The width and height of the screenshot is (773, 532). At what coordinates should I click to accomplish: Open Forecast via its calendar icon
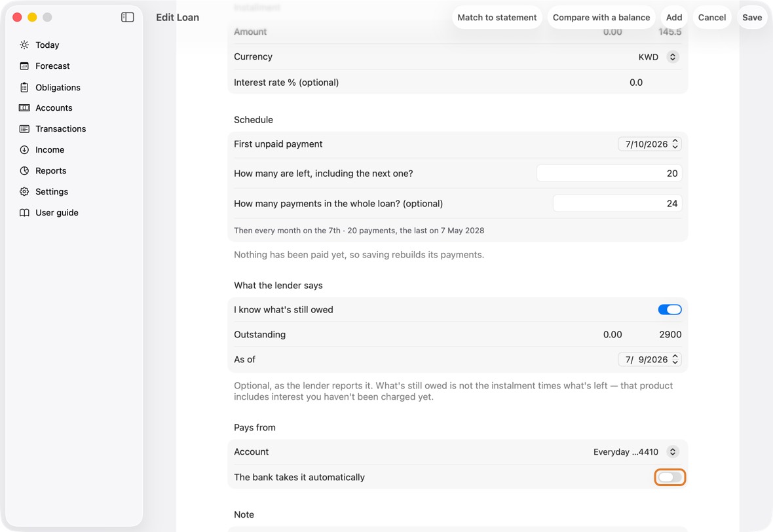pos(24,66)
